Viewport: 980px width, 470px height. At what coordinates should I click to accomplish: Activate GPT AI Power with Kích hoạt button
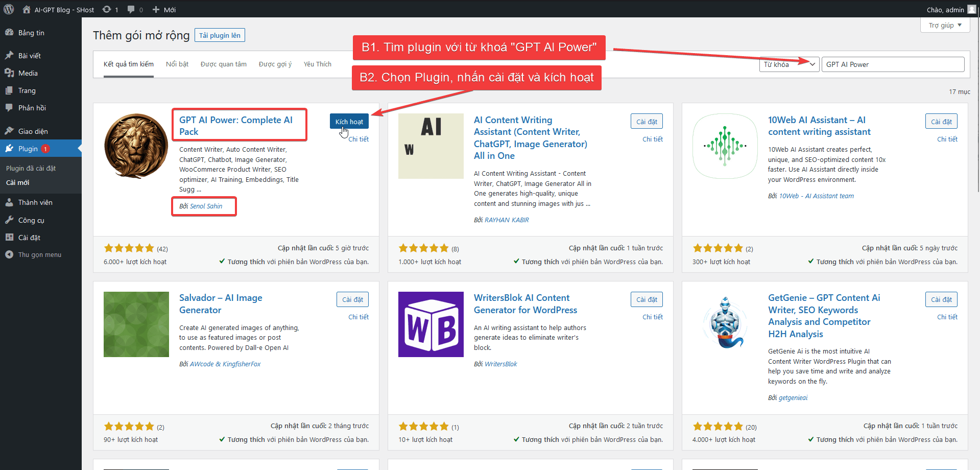(349, 122)
